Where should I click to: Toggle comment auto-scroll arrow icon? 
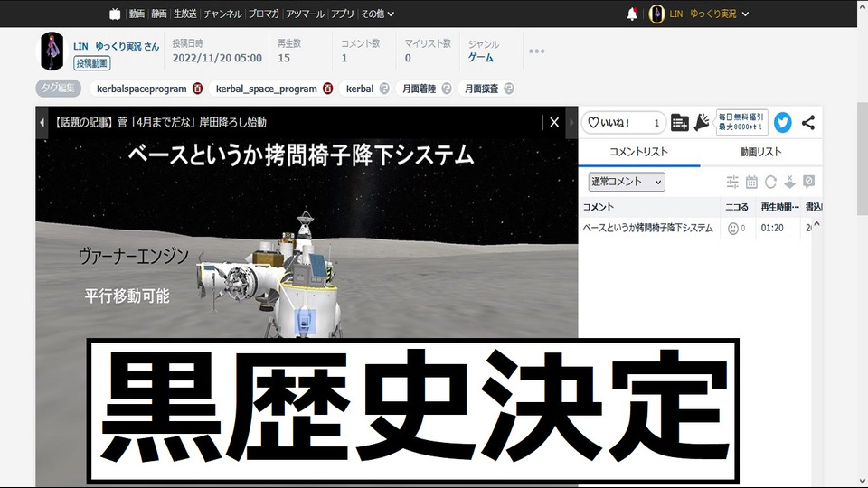pos(789,182)
